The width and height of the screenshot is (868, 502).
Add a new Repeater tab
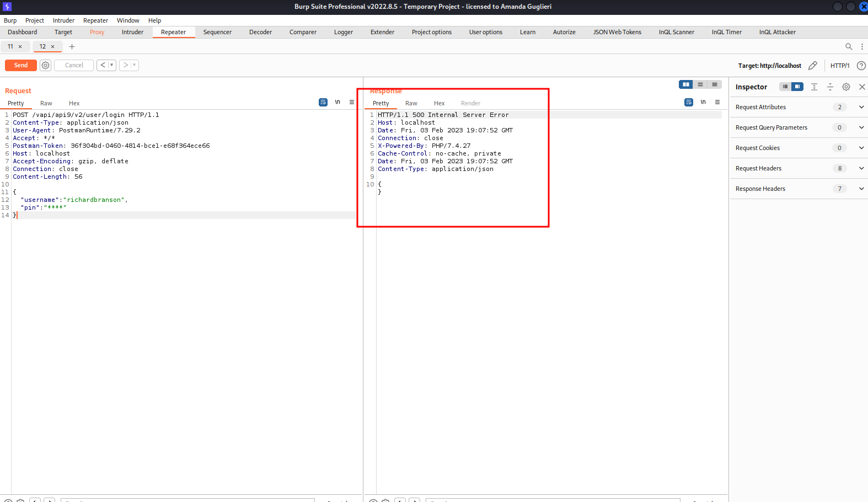click(72, 46)
